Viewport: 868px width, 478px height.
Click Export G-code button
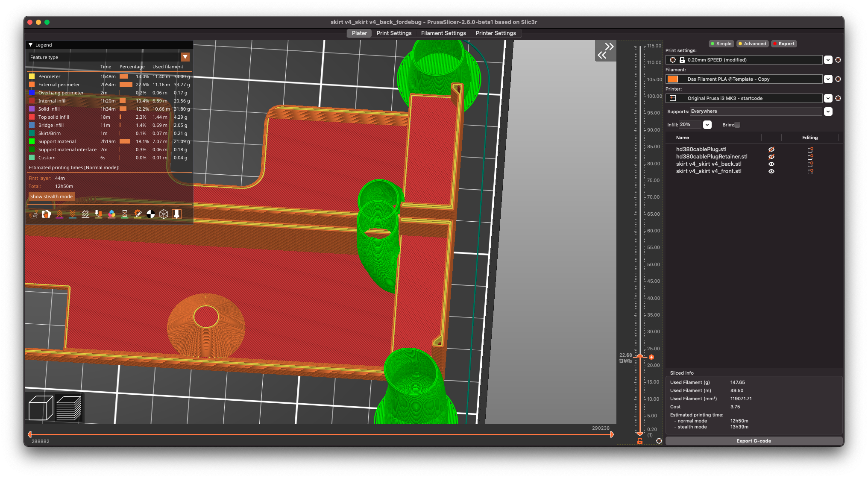[x=754, y=441]
